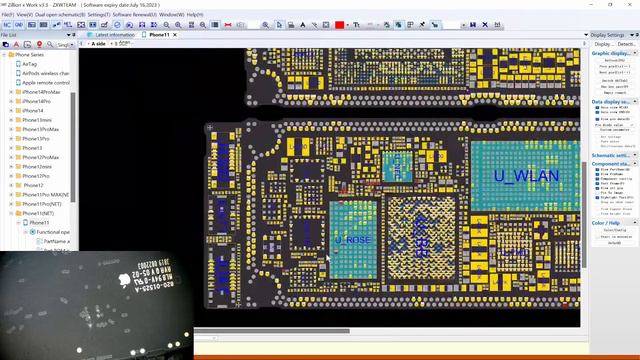The image size is (640, 360).
Task: Toggle first checkbox under Data display section
Action: [597, 107]
